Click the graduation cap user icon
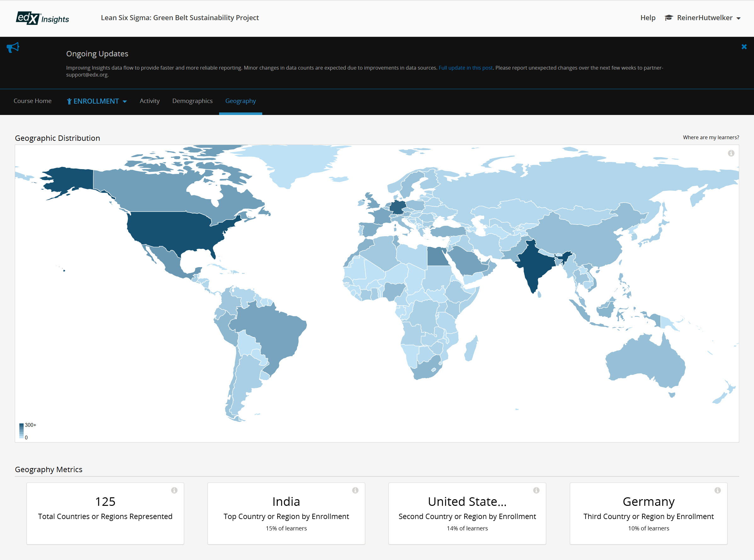The image size is (754, 560). (668, 18)
